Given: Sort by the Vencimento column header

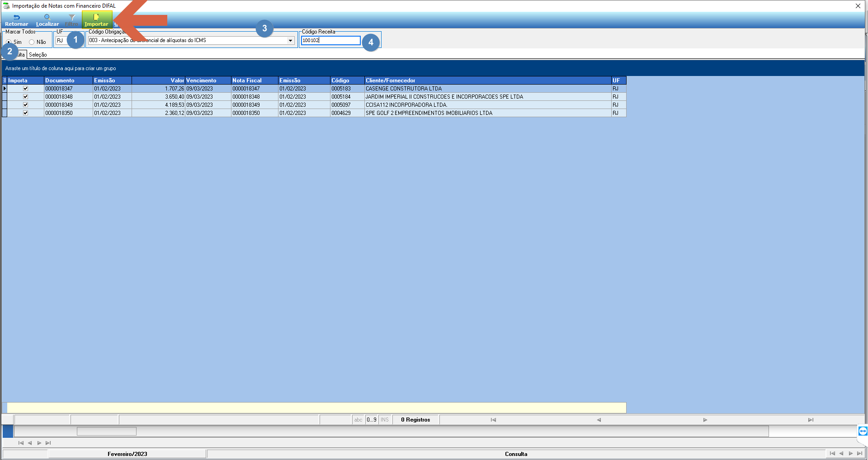Looking at the screenshot, I should [x=208, y=81].
